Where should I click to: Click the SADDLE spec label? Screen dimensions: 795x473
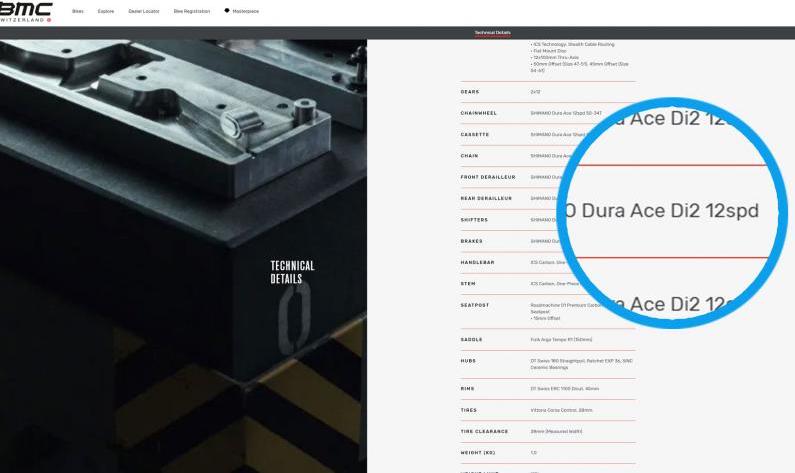point(471,339)
